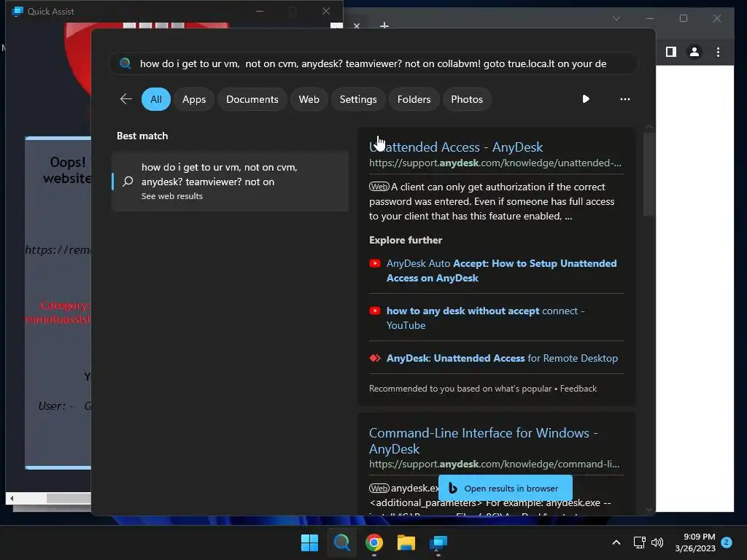Click the red AnyDesk logo icon
747x560 pixels.
pos(375,358)
